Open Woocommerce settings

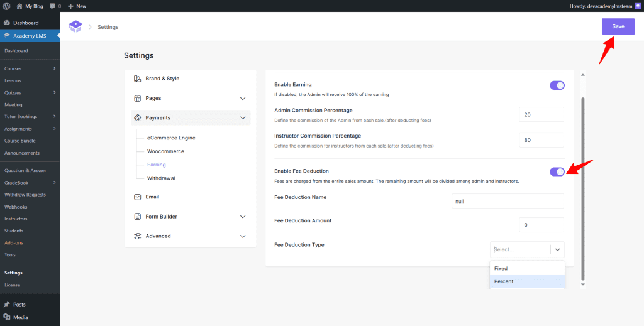click(x=165, y=151)
